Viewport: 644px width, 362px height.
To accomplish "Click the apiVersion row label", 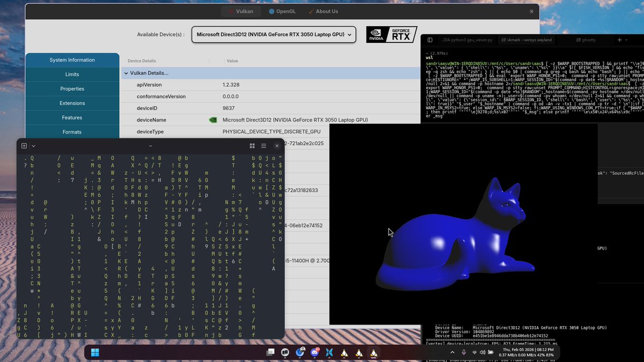I will click(149, 85).
